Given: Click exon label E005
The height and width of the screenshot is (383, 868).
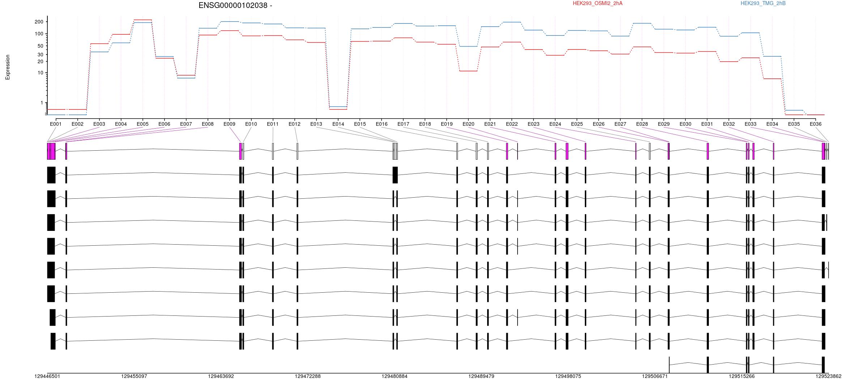Looking at the screenshot, I should pos(142,124).
